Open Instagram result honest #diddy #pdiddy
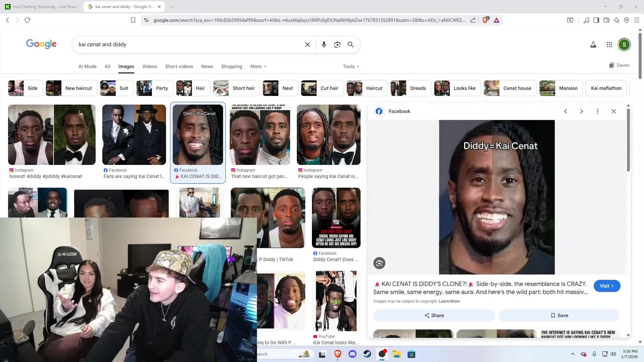 (52, 142)
